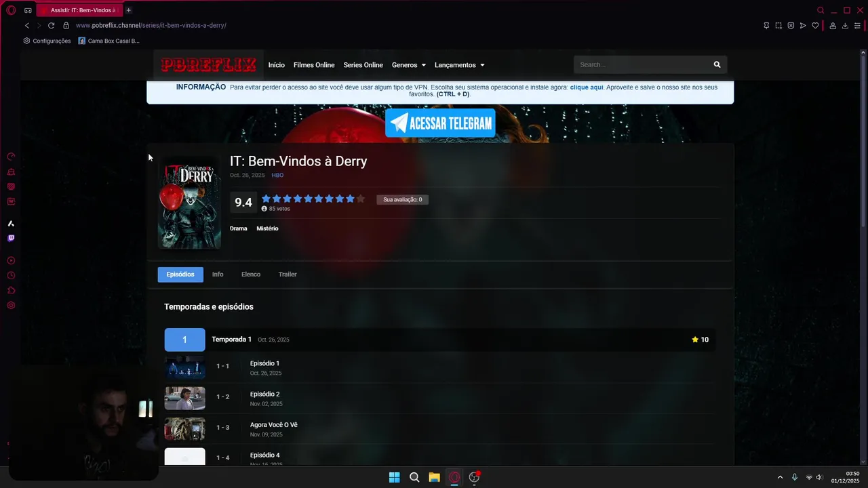Click the send/flow arrow icon
The width and height of the screenshot is (868, 488).
[803, 26]
